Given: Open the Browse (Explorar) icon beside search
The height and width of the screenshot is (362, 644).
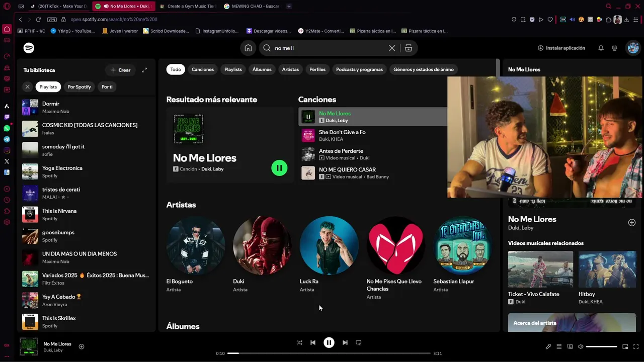Looking at the screenshot, I should coord(409,48).
